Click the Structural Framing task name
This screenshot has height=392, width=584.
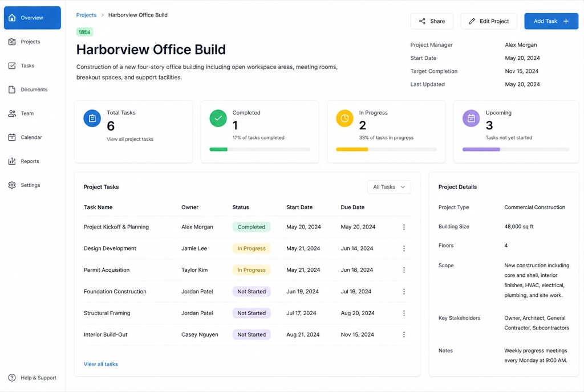pos(107,313)
